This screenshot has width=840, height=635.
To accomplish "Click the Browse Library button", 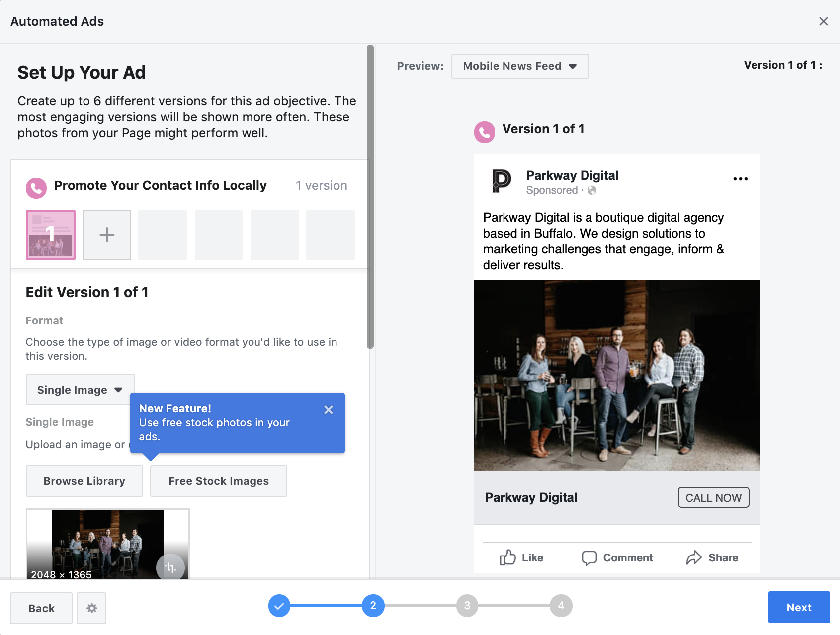I will pos(84,481).
